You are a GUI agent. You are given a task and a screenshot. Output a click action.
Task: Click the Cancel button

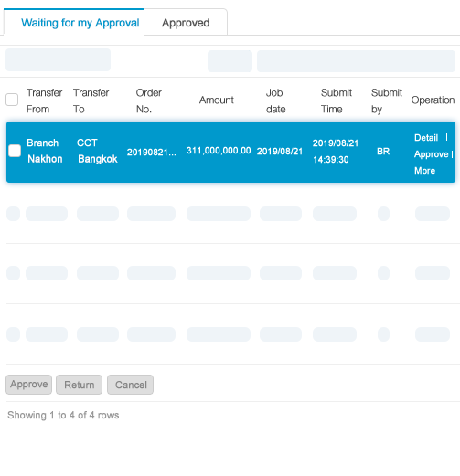131,385
